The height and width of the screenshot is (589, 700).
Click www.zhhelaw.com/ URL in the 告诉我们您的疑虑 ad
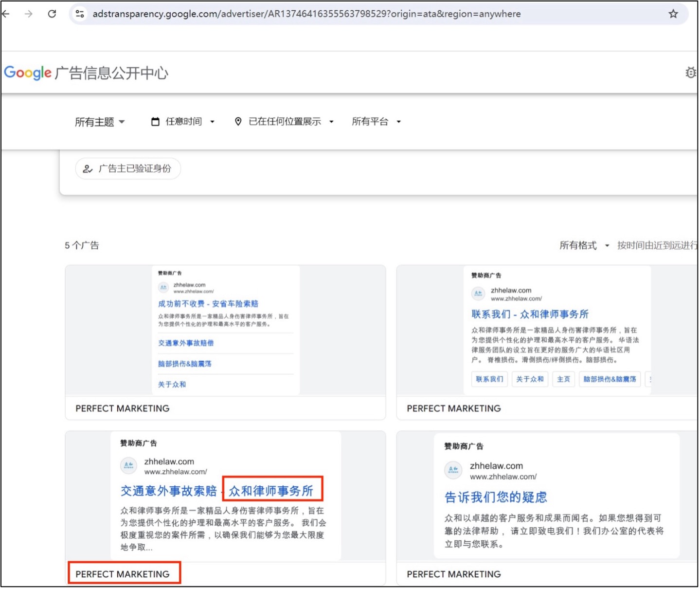pos(503,477)
